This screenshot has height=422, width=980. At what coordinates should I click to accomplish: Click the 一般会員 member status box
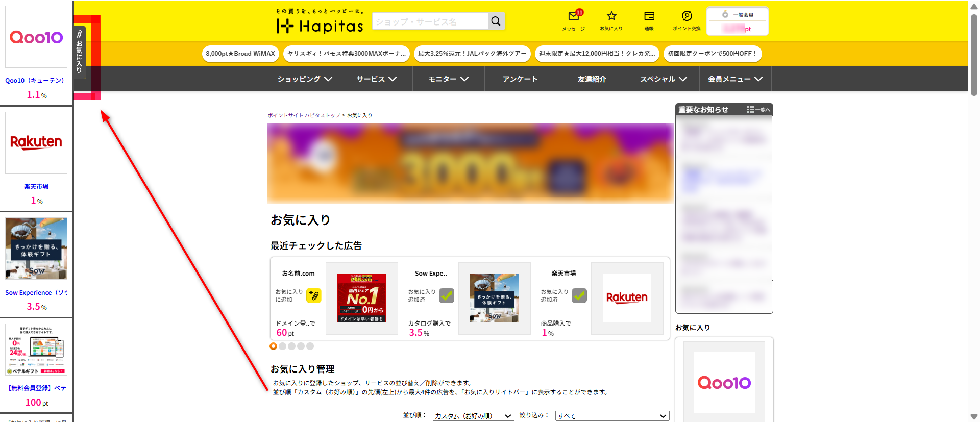[738, 21]
